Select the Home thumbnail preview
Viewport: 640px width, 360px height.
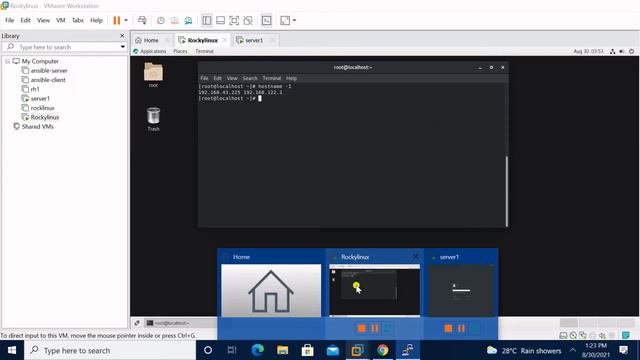pyautogui.click(x=271, y=290)
